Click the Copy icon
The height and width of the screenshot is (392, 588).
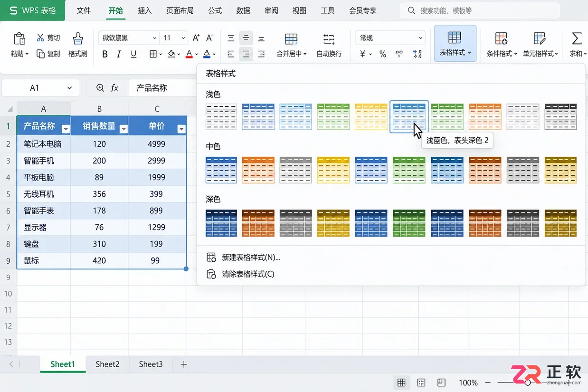(40, 54)
